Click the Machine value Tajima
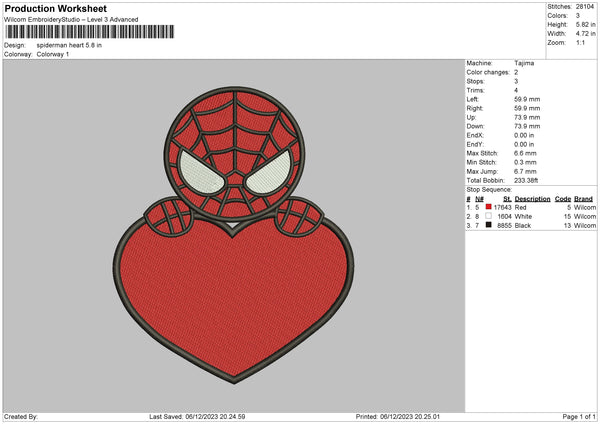The height and width of the screenshot is (424, 600). click(x=524, y=63)
